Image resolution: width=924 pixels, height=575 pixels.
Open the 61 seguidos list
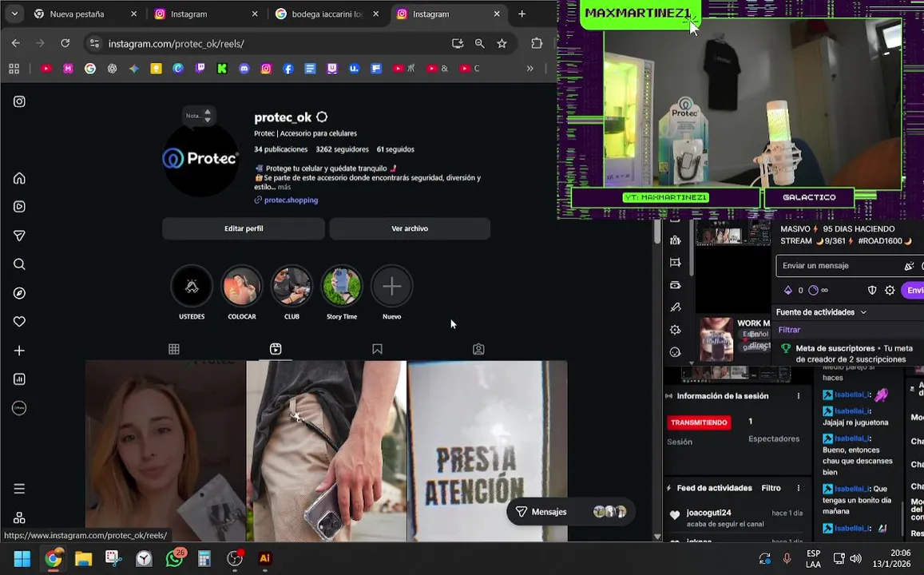tap(395, 149)
